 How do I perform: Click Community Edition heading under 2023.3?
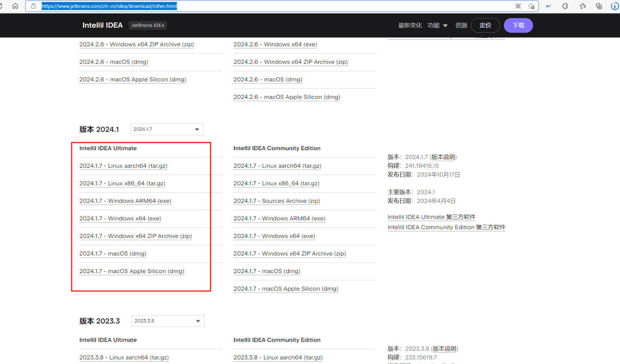(x=277, y=340)
